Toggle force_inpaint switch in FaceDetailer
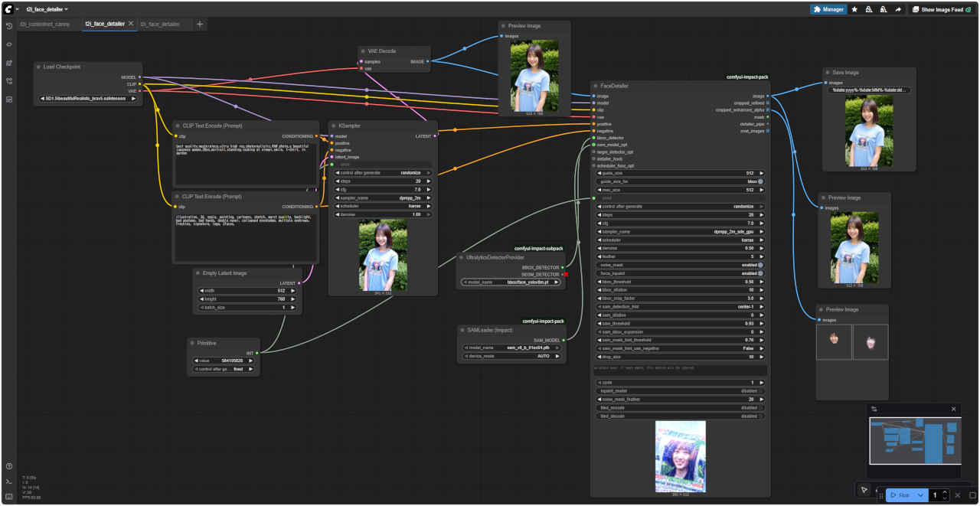The height and width of the screenshot is (506, 980). point(759,273)
